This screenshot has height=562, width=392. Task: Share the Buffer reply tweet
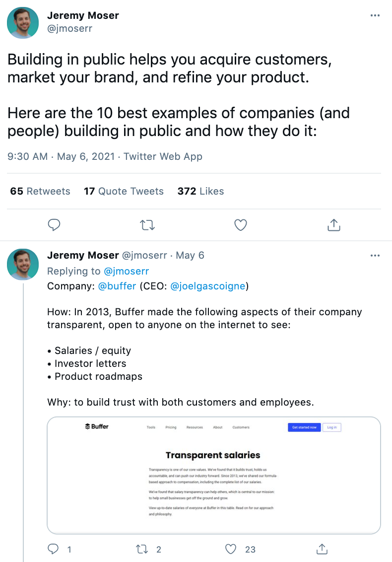point(322,549)
